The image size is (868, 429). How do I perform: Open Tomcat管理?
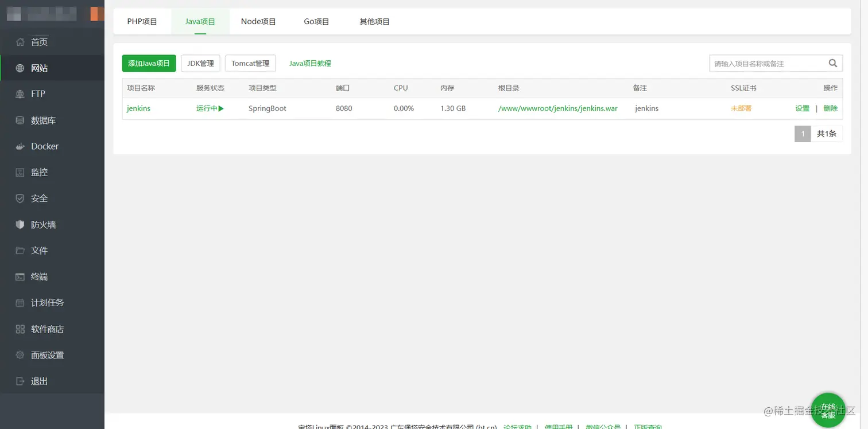point(250,63)
